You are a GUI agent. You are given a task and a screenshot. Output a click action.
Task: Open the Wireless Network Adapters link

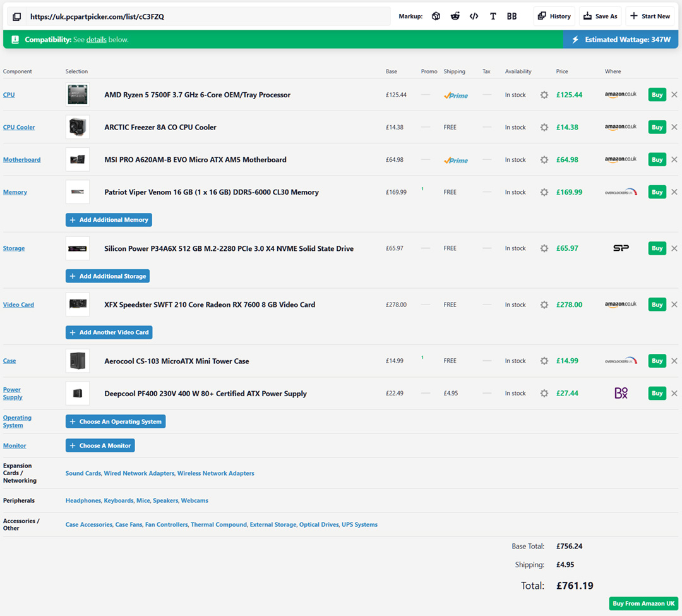(216, 473)
